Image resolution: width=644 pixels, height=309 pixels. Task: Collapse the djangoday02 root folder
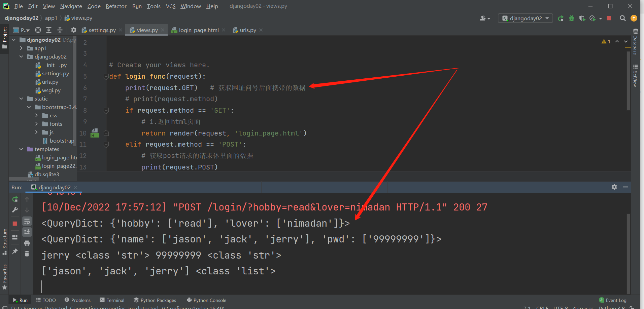[14, 40]
